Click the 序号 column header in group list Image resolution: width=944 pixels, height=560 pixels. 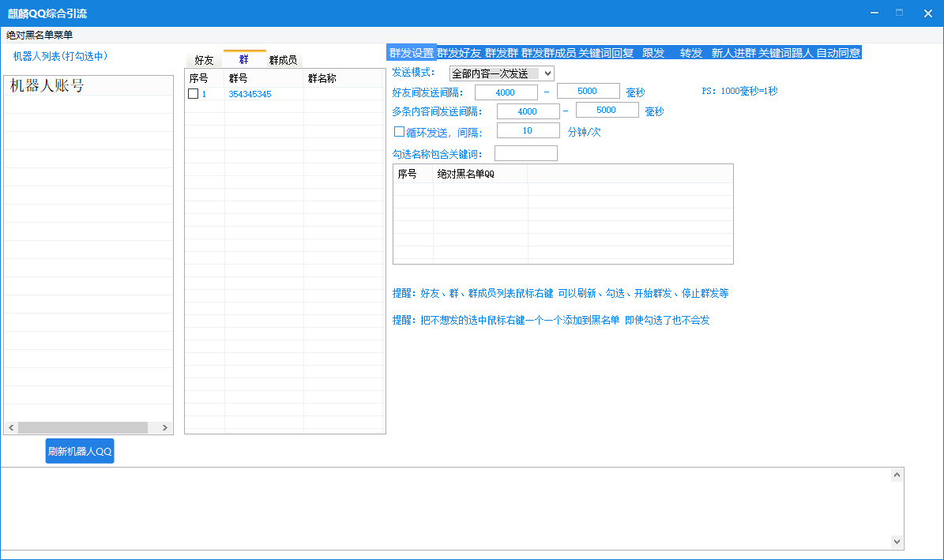click(205, 78)
